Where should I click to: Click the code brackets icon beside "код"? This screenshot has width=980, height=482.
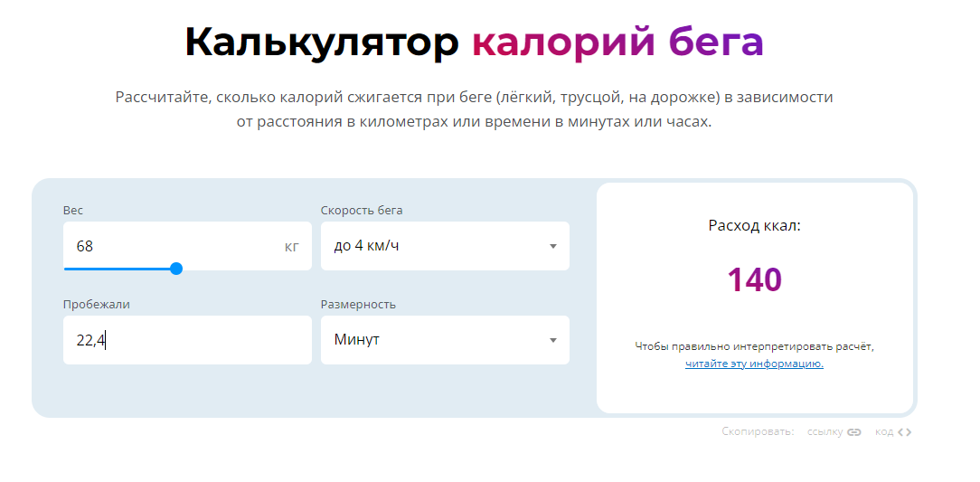click(904, 432)
